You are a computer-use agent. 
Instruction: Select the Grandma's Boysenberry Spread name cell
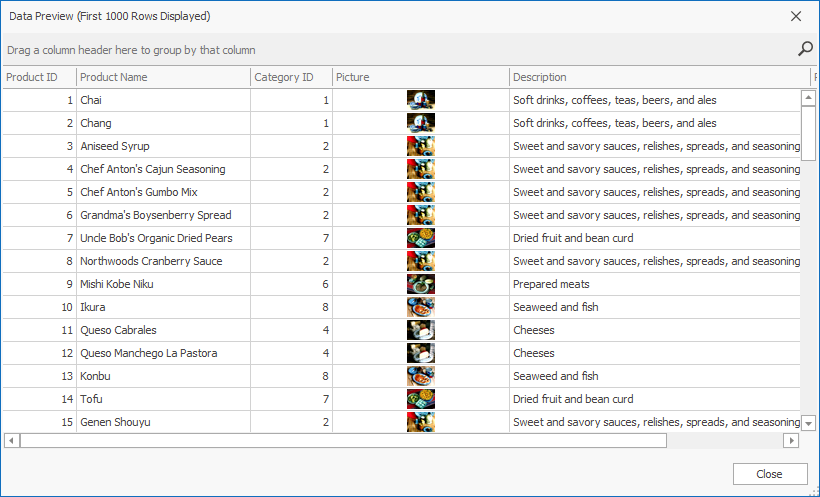pyautogui.click(x=156, y=215)
